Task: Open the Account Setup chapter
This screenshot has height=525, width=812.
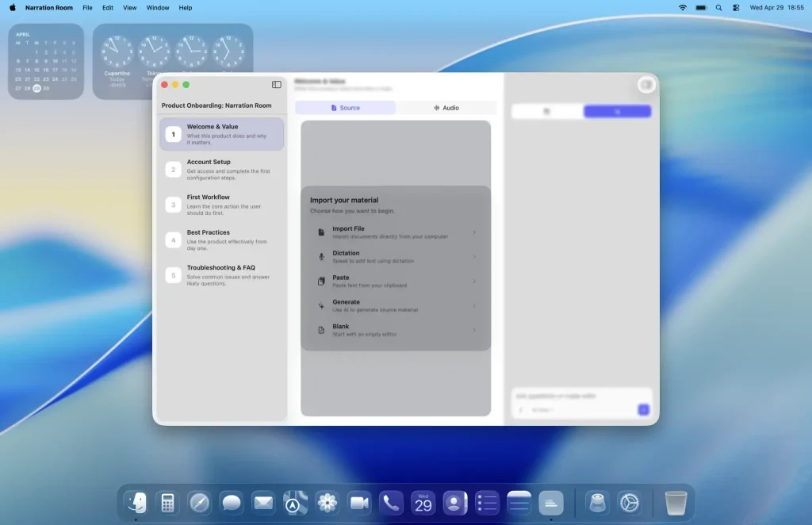Action: pyautogui.click(x=222, y=169)
